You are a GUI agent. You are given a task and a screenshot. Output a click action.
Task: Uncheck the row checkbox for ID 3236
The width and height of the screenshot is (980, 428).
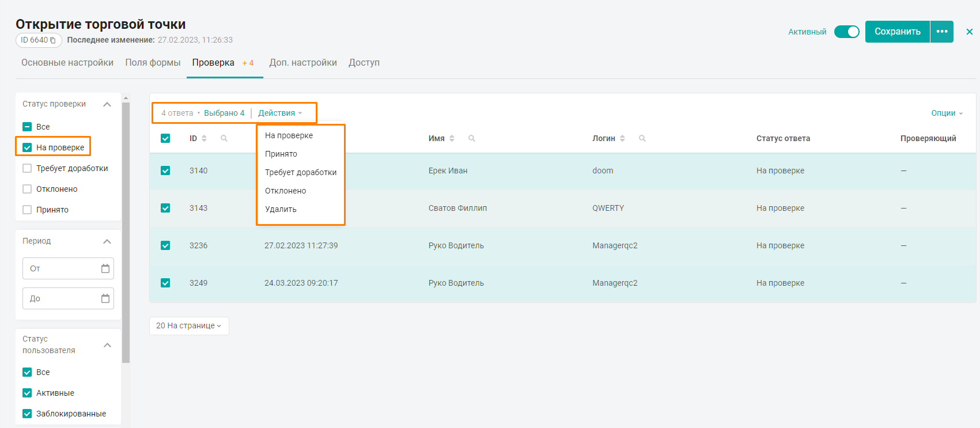[x=165, y=245]
